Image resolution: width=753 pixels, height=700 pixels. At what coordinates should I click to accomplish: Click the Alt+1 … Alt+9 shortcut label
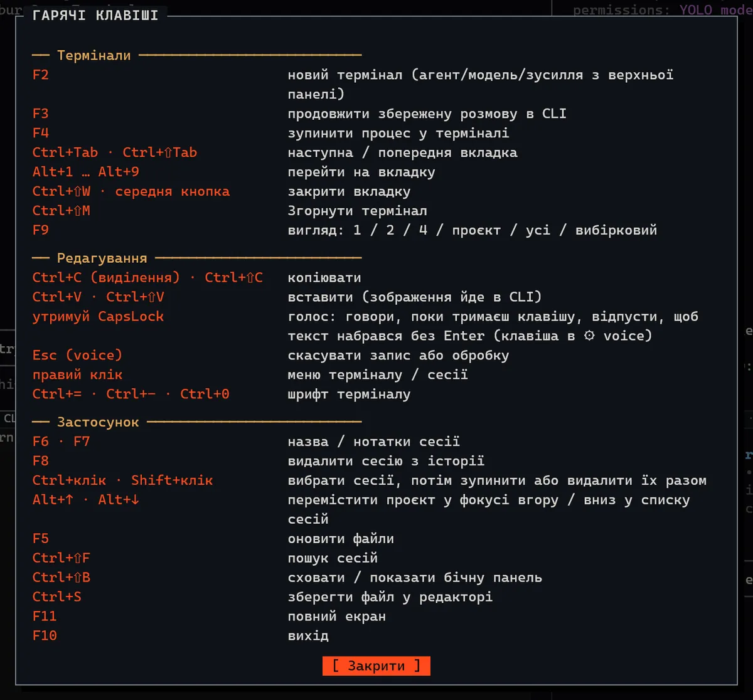(86, 171)
